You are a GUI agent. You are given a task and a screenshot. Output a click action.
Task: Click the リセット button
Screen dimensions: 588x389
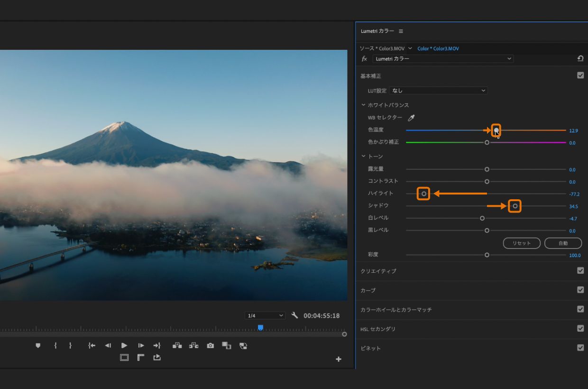pos(522,243)
